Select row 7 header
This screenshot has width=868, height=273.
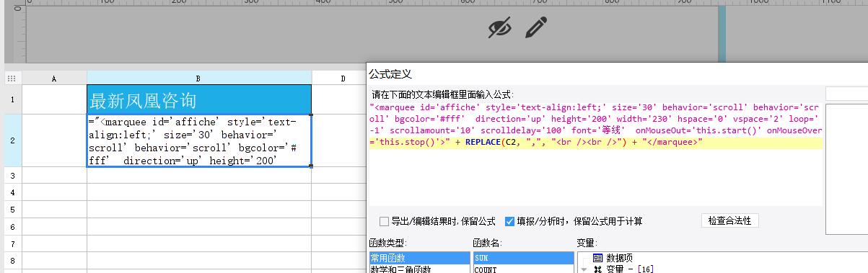coord(13,243)
